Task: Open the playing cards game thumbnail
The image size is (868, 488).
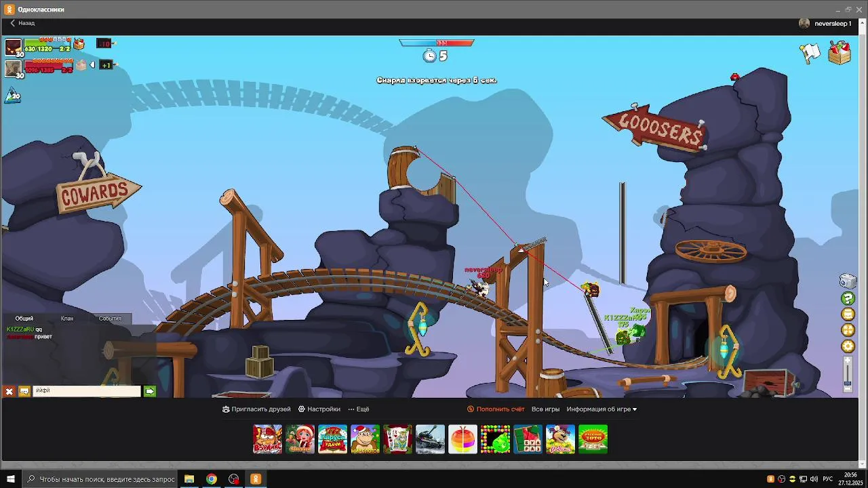Action: (x=397, y=439)
